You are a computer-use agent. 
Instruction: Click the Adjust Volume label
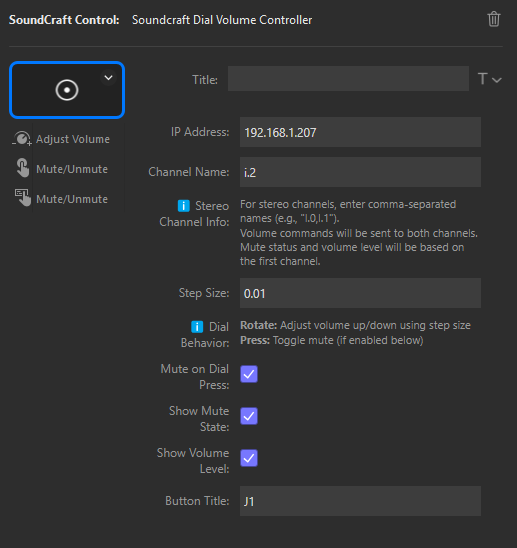(x=73, y=139)
